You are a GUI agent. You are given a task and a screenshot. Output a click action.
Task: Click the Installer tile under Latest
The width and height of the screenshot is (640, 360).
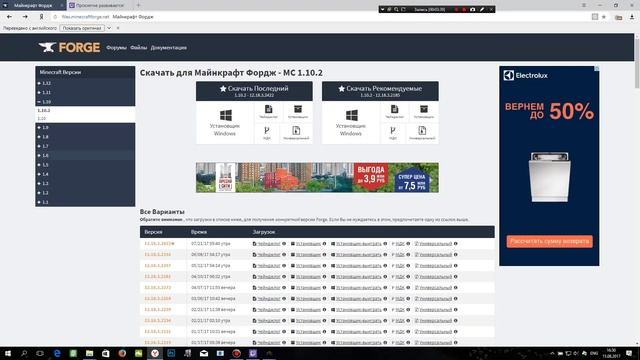click(298, 111)
